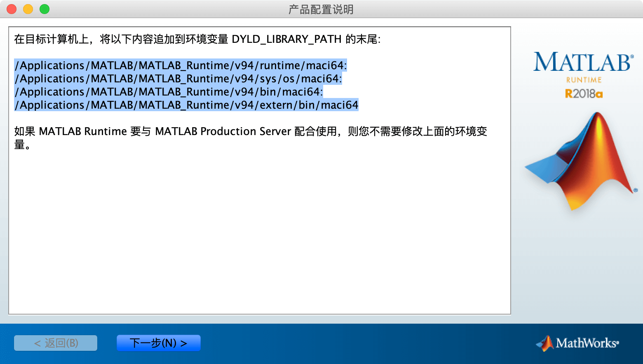
Task: Click the 产品配置说明 window title
Action: coord(321,9)
